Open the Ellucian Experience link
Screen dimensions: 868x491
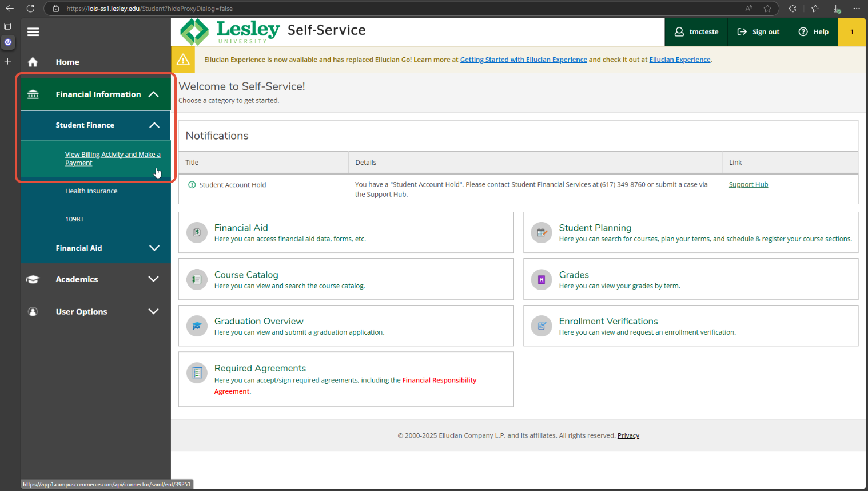pyautogui.click(x=680, y=60)
